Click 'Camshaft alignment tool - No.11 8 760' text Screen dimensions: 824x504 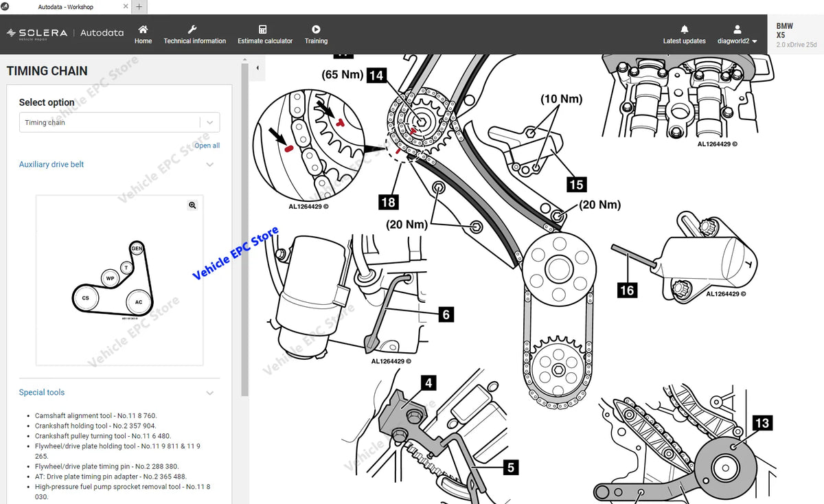(x=96, y=416)
